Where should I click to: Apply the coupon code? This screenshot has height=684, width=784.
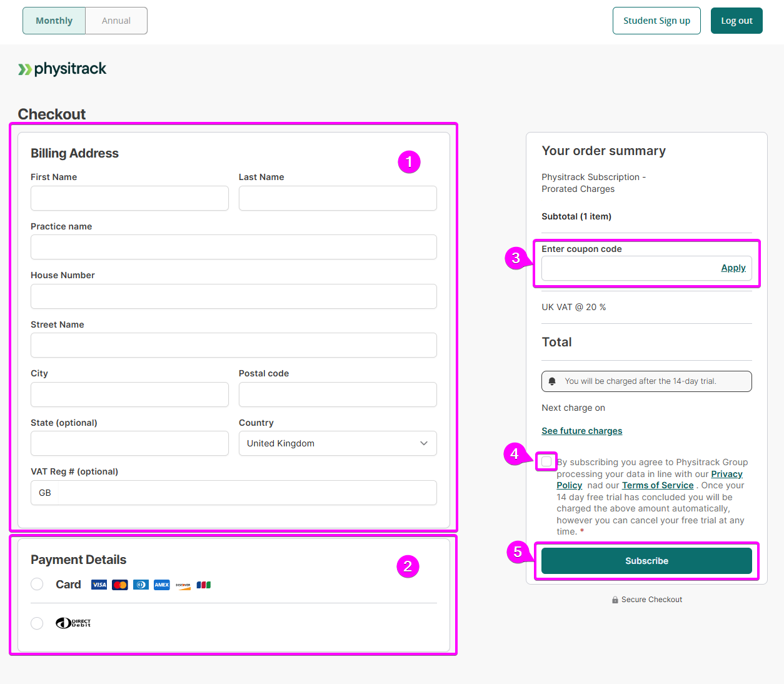click(733, 268)
